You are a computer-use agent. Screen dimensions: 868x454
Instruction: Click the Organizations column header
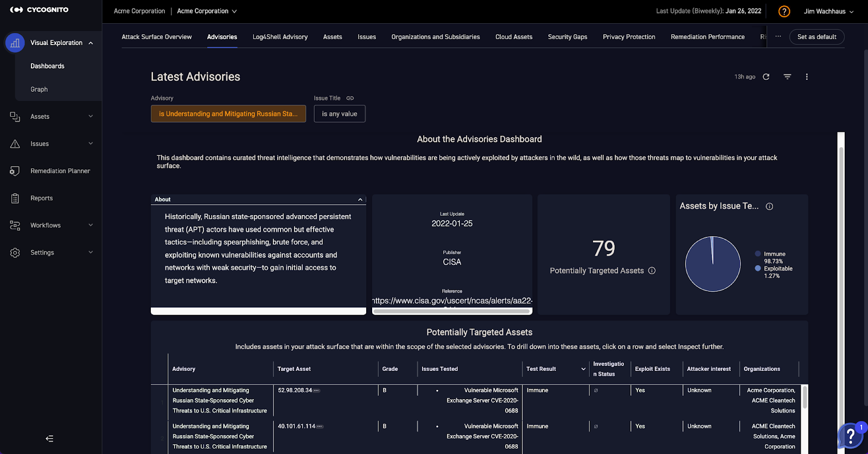[762, 369]
